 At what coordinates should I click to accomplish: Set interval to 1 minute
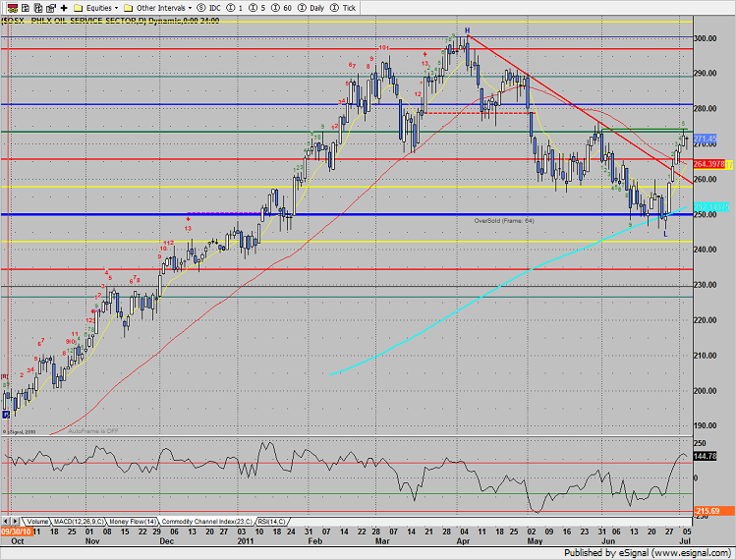235,8
